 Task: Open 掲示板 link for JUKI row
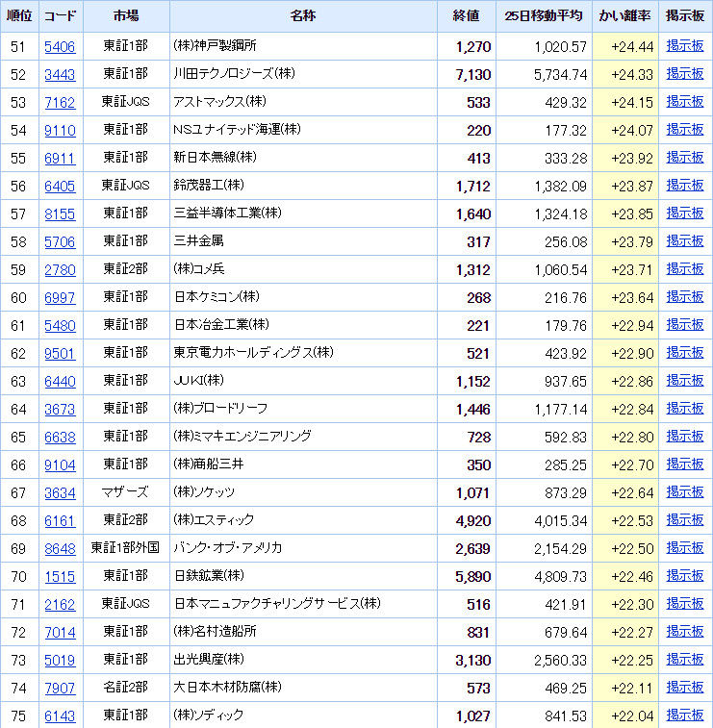pos(685,381)
